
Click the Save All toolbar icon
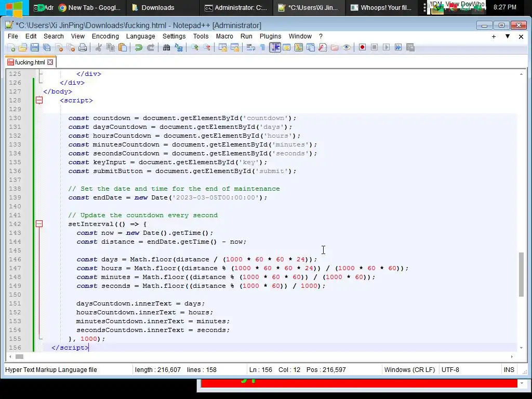(47, 47)
